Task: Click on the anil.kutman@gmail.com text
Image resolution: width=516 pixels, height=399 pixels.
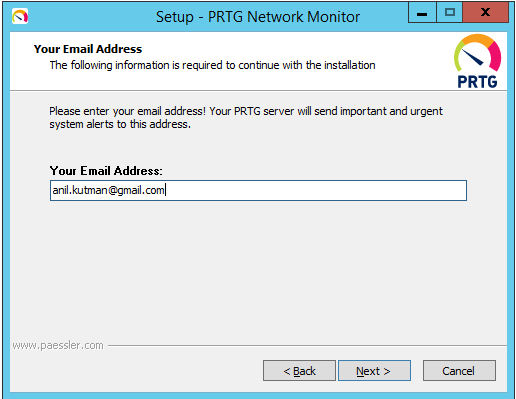Action: (x=109, y=190)
